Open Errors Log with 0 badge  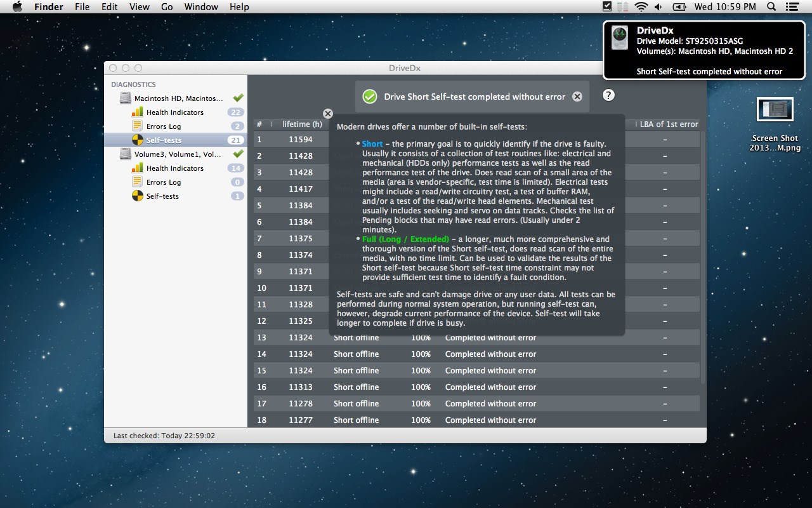point(175,182)
